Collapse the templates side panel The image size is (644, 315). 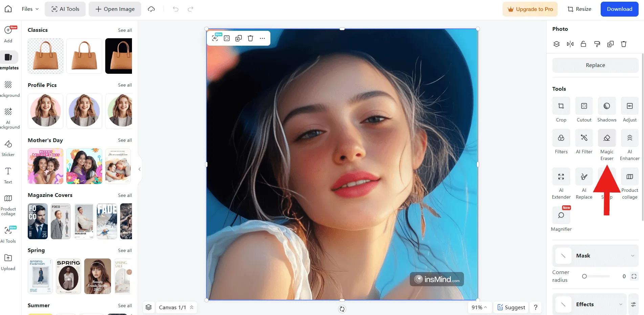pyautogui.click(x=139, y=169)
